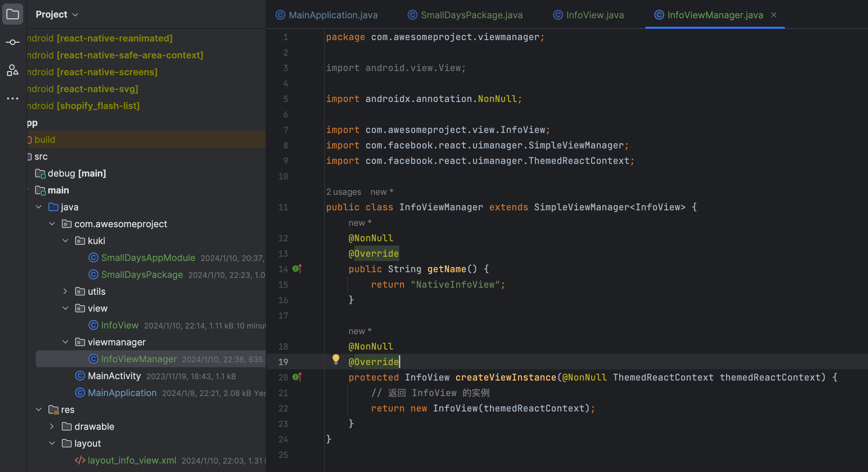Click 'new *' author hint above class
The width and height of the screenshot is (868, 472).
382,192
